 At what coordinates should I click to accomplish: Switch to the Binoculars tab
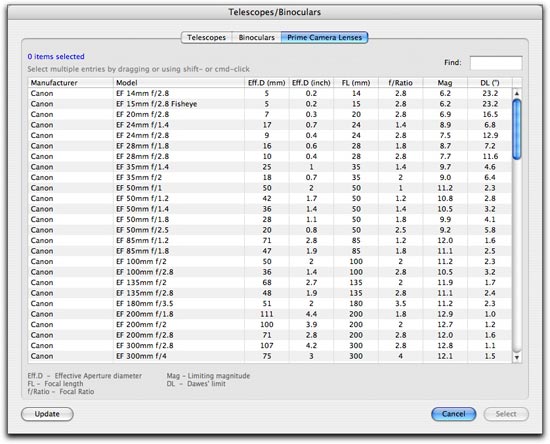pos(256,38)
